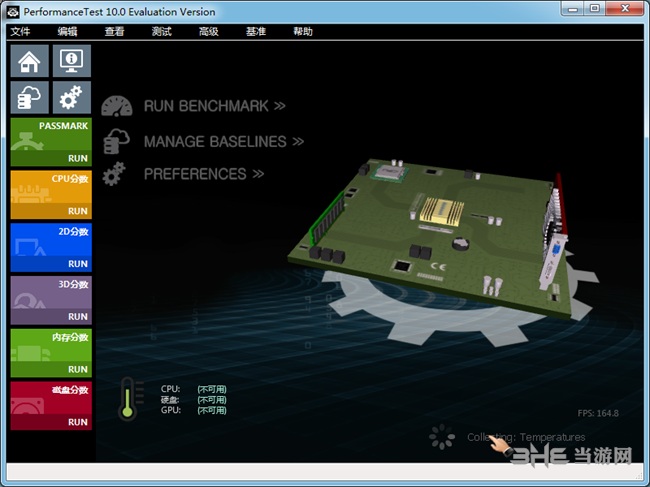This screenshot has width=650, height=487.
Task: Click the FPS: 164.8 counter
Action: [598, 413]
